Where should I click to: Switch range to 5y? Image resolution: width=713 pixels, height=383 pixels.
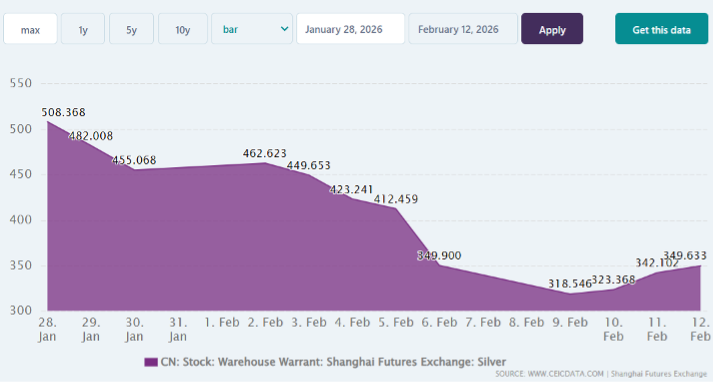[x=131, y=29]
